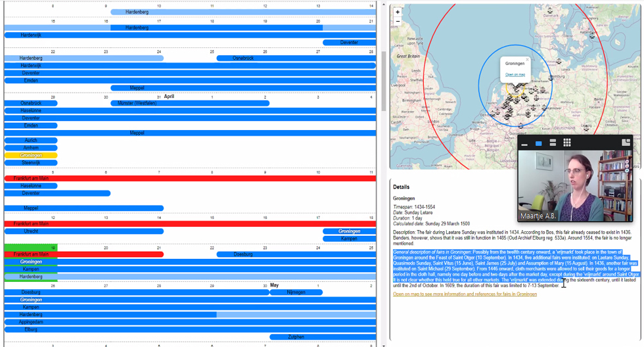Click the fair marker near Leipzig
This screenshot has width=644, height=347.
586,127
